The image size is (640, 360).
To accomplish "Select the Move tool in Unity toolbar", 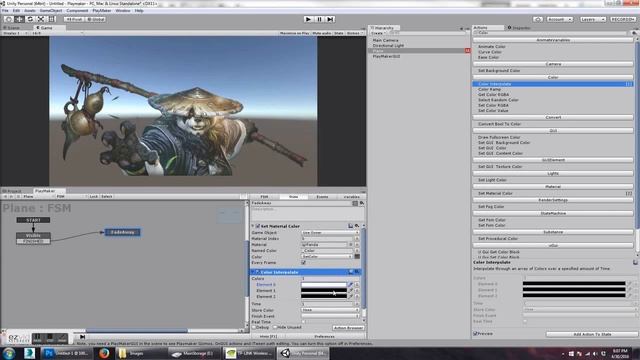I will coord(19,19).
